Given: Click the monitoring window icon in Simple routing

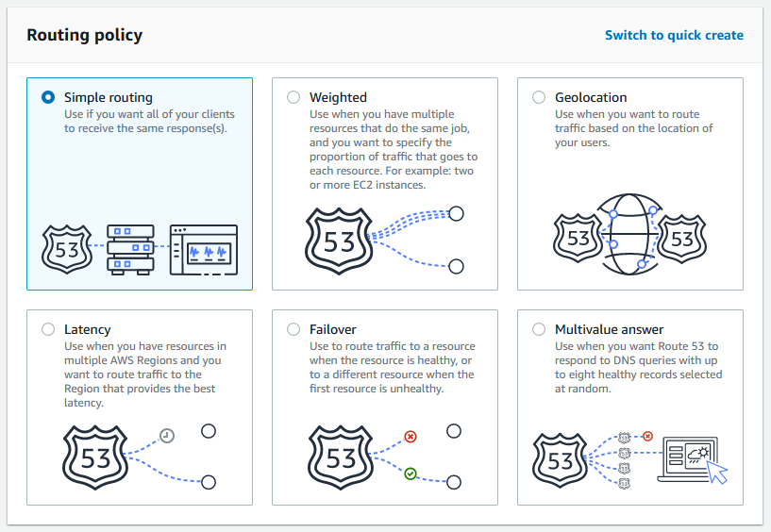Looking at the screenshot, I should click(x=204, y=250).
